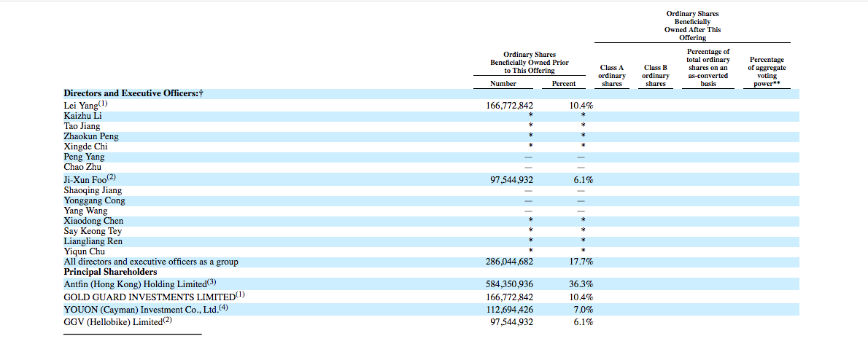Click the 'Chao Zhu' row name
Screen dimensions: 868x352
pos(82,167)
